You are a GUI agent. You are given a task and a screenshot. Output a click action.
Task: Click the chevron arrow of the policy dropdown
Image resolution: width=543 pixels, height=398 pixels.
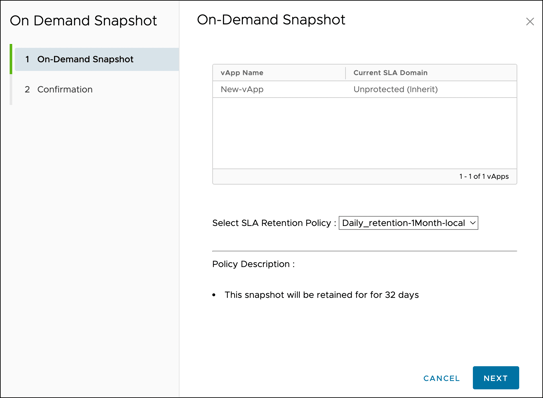tap(472, 223)
